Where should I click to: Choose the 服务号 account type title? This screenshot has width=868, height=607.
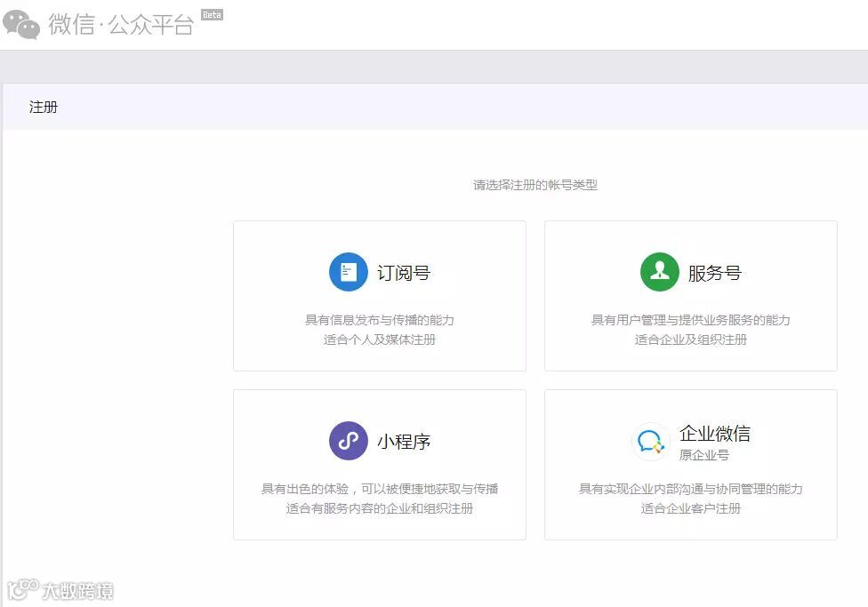click(x=715, y=273)
